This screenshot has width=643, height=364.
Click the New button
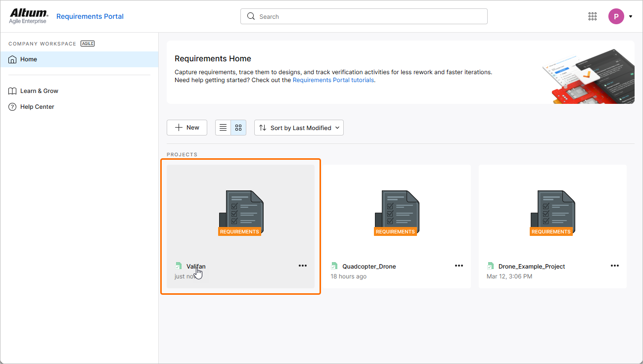coord(187,128)
